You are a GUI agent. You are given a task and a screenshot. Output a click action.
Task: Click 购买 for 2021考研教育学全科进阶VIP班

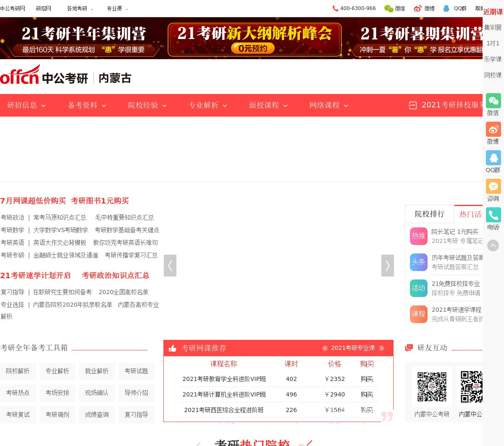coord(367,379)
